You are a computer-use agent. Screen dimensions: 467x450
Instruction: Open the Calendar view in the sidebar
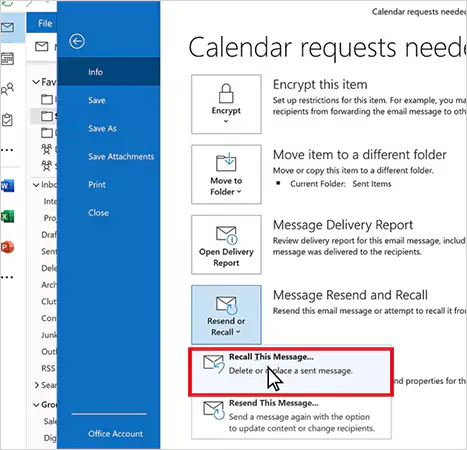7,59
